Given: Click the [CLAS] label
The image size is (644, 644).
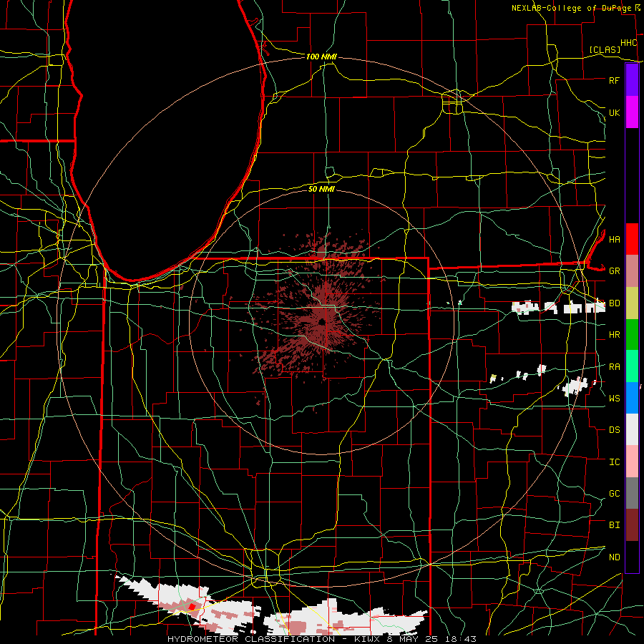Looking at the screenshot, I should (x=605, y=49).
